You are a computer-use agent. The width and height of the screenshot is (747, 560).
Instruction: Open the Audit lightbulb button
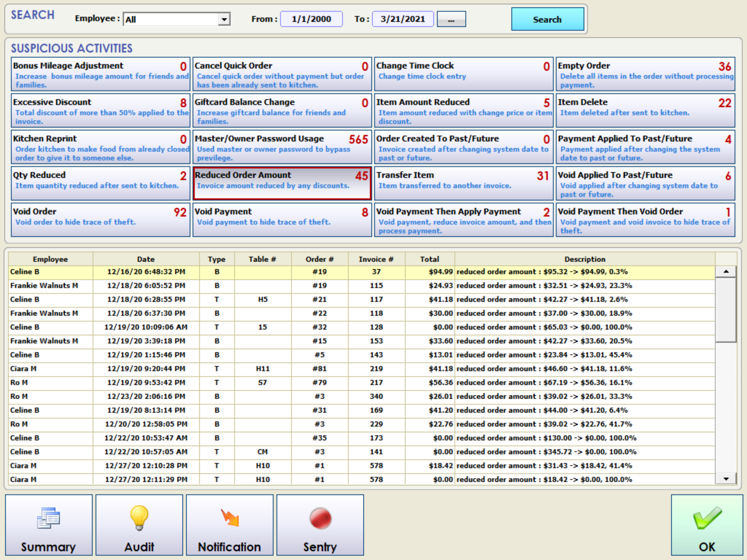tap(139, 525)
